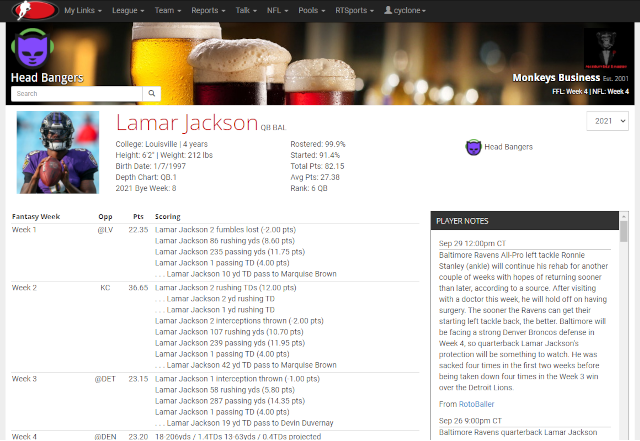The image size is (640, 441).
Task: Click the 23.15 points value
Action: (x=138, y=379)
